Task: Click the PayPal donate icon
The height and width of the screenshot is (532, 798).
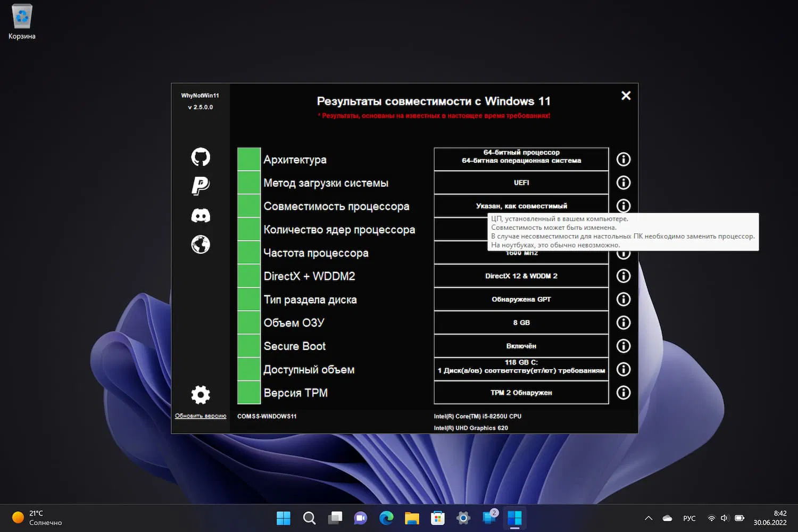Action: pyautogui.click(x=201, y=186)
